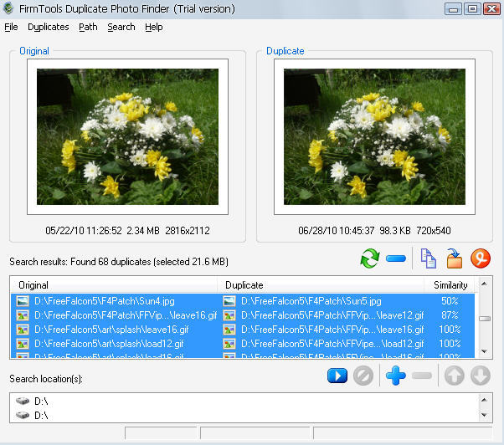504x445 pixels.
Task: Select the second D:\ search location
Action: [x=41, y=416]
